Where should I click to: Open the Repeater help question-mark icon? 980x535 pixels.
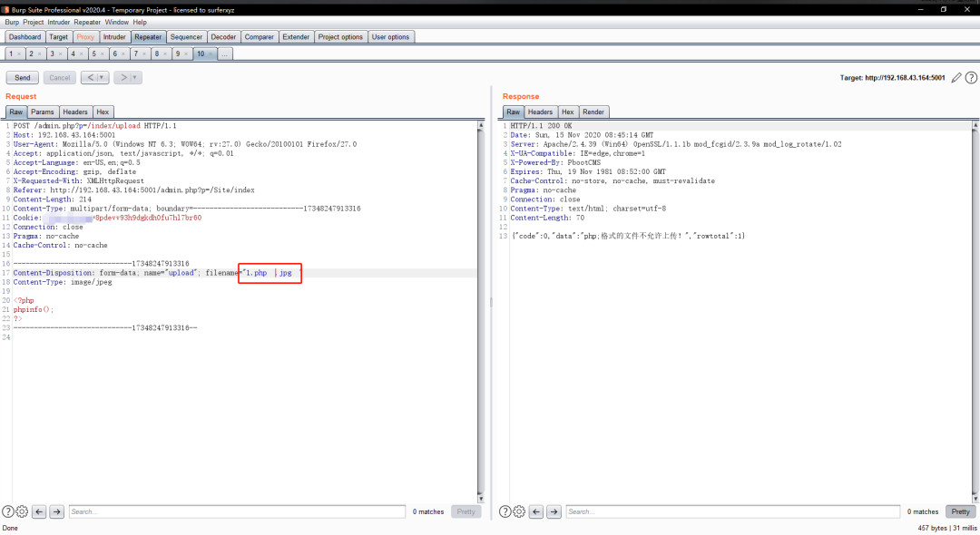point(971,77)
